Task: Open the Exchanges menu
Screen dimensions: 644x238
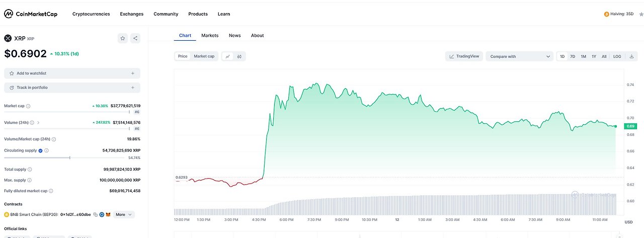Action: [x=132, y=14]
